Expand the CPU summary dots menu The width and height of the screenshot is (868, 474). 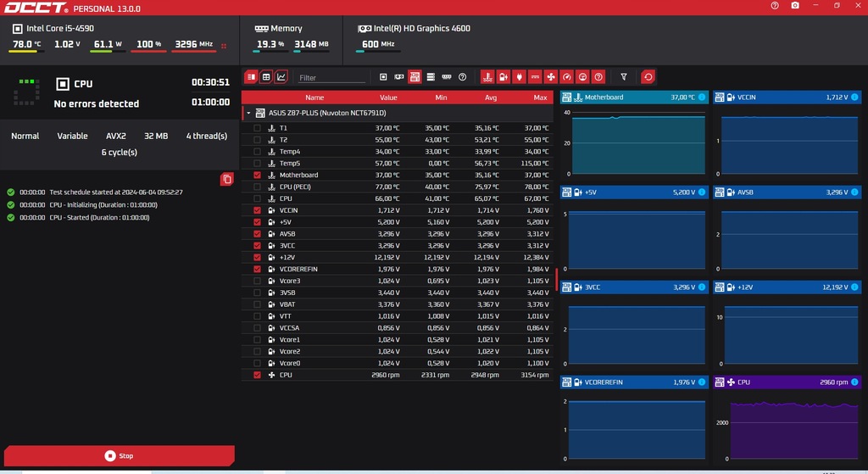[x=224, y=46]
